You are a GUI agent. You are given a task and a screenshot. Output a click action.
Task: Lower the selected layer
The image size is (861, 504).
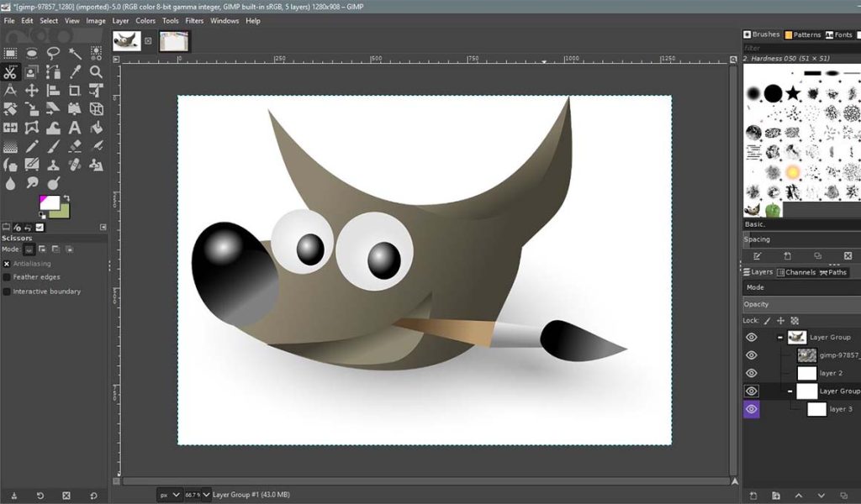coord(821,496)
